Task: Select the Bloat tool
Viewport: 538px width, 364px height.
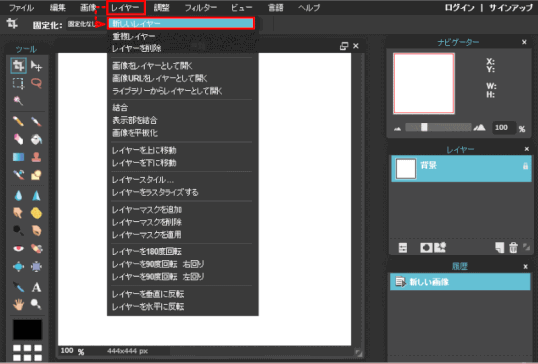Action: pos(18,266)
